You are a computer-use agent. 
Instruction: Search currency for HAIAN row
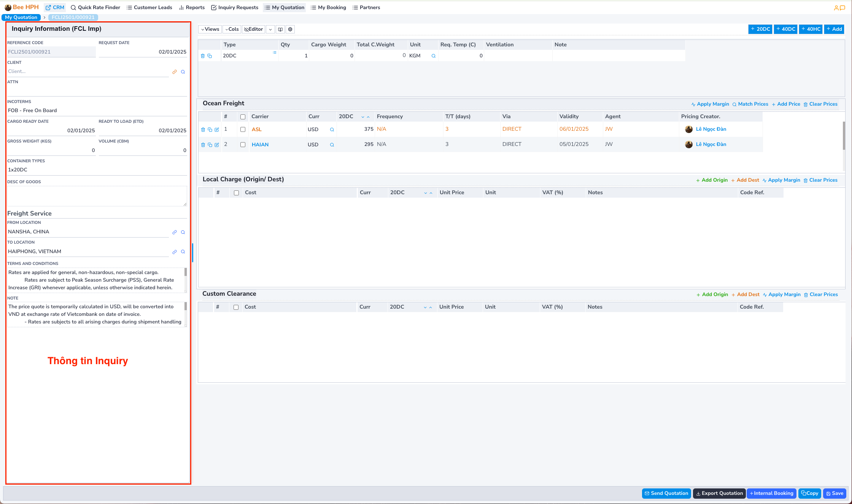coord(332,145)
